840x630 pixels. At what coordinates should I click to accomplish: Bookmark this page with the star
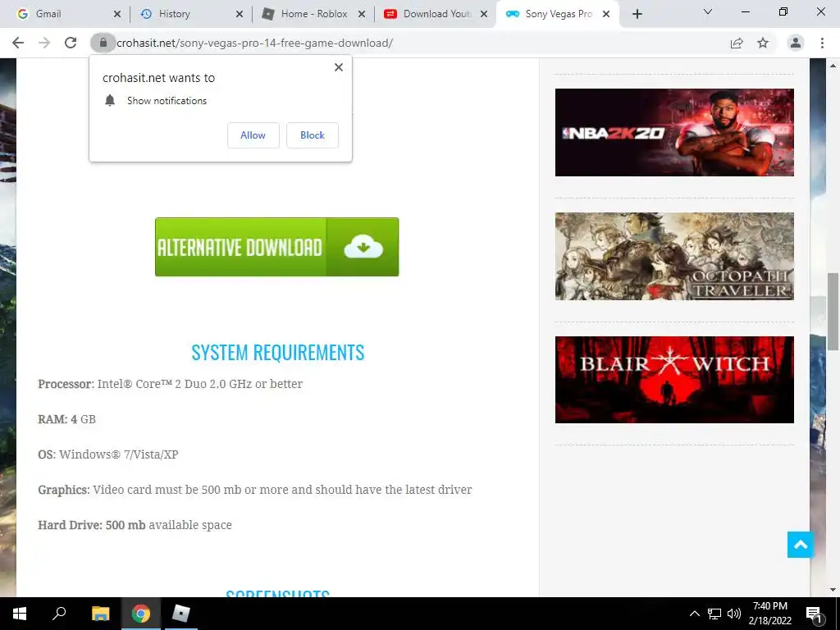pyautogui.click(x=763, y=43)
